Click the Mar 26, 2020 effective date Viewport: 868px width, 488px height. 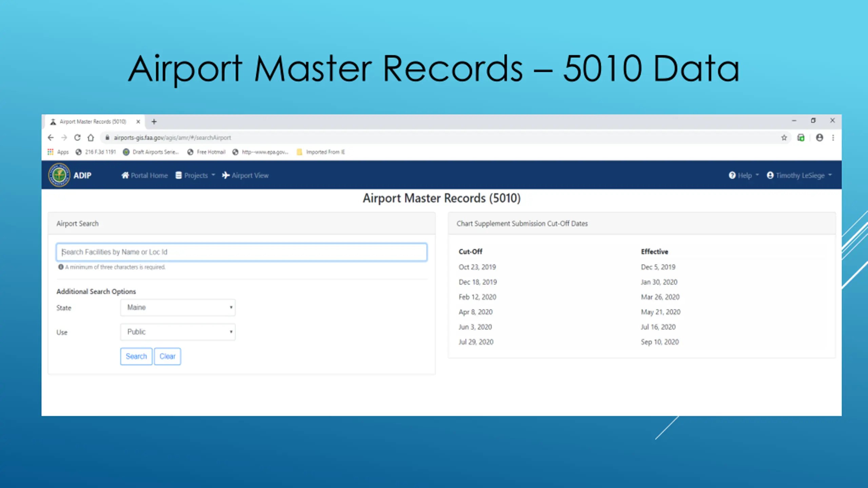click(660, 297)
